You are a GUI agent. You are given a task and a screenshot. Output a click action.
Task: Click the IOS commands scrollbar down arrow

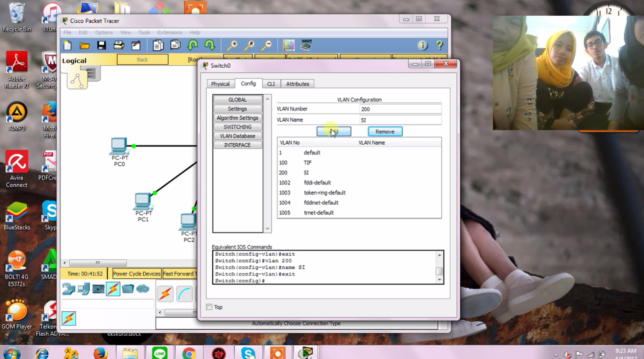click(440, 280)
